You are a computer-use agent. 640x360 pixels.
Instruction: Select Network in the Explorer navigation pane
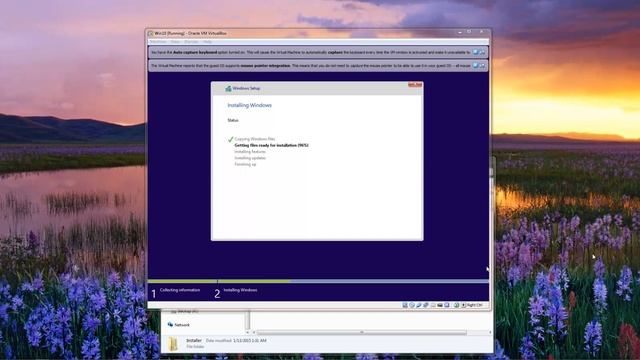tap(179, 325)
